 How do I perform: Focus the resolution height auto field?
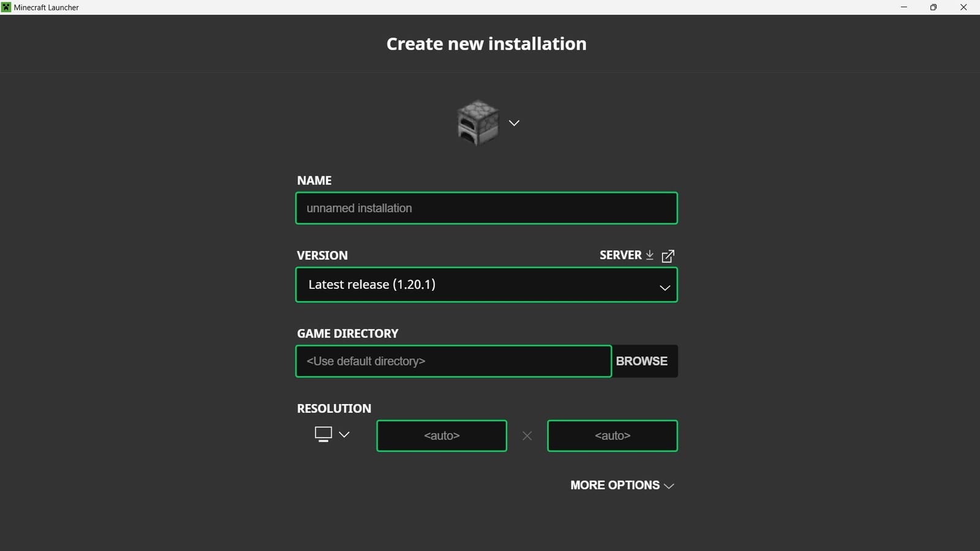tap(612, 435)
